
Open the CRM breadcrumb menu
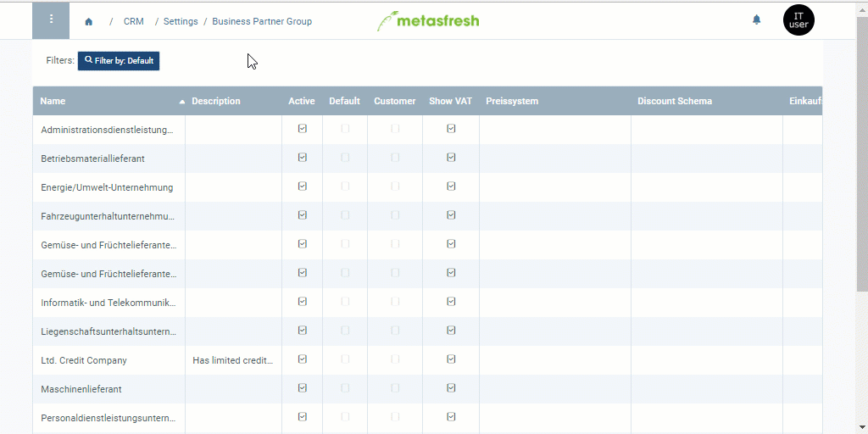[134, 22]
